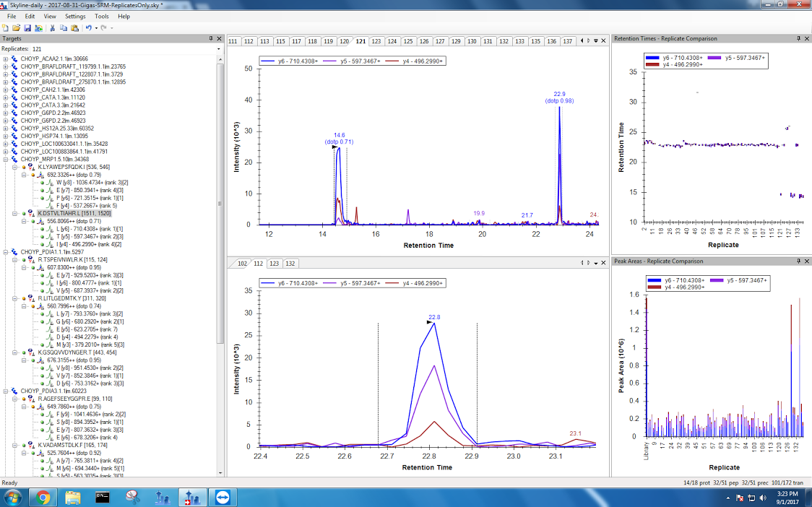The image size is (812, 507).
Task: Click the Open file toolbar icon
Action: pyautogui.click(x=16, y=27)
